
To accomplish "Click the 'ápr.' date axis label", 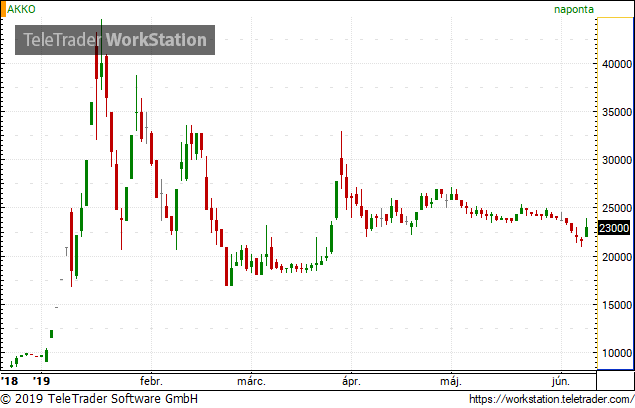I will (351, 382).
